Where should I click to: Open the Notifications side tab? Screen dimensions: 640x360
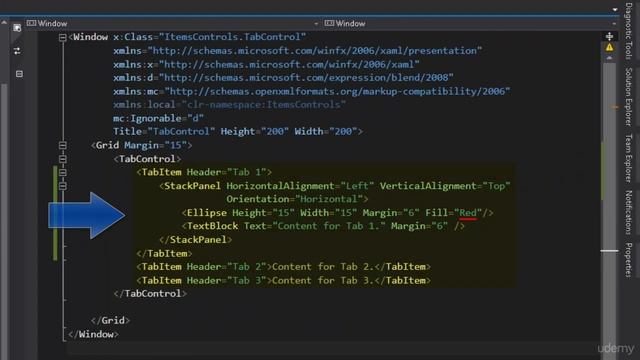click(x=629, y=212)
